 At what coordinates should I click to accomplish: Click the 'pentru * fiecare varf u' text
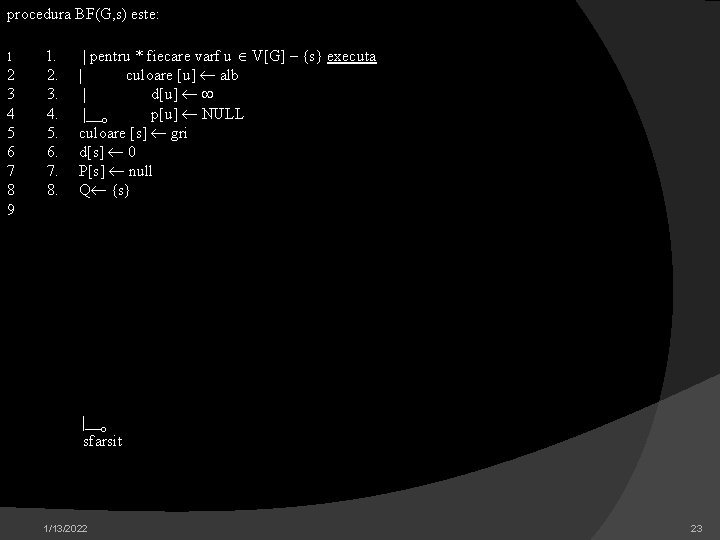click(x=160, y=56)
